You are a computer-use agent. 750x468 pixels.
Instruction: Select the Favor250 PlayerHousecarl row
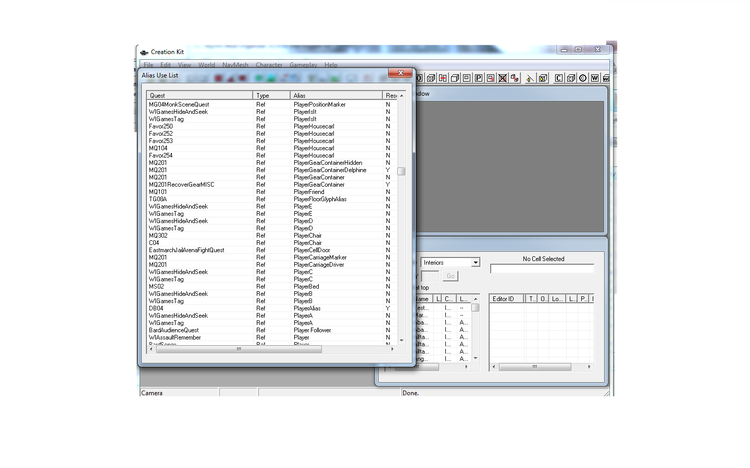point(271,126)
